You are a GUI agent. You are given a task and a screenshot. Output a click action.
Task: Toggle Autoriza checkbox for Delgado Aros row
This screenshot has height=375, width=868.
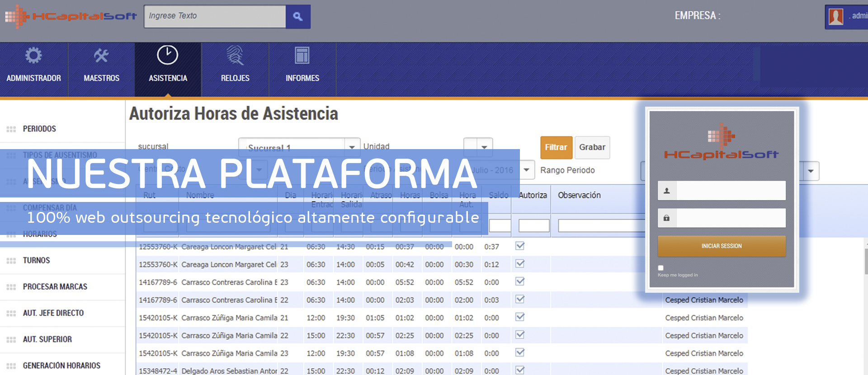click(520, 370)
